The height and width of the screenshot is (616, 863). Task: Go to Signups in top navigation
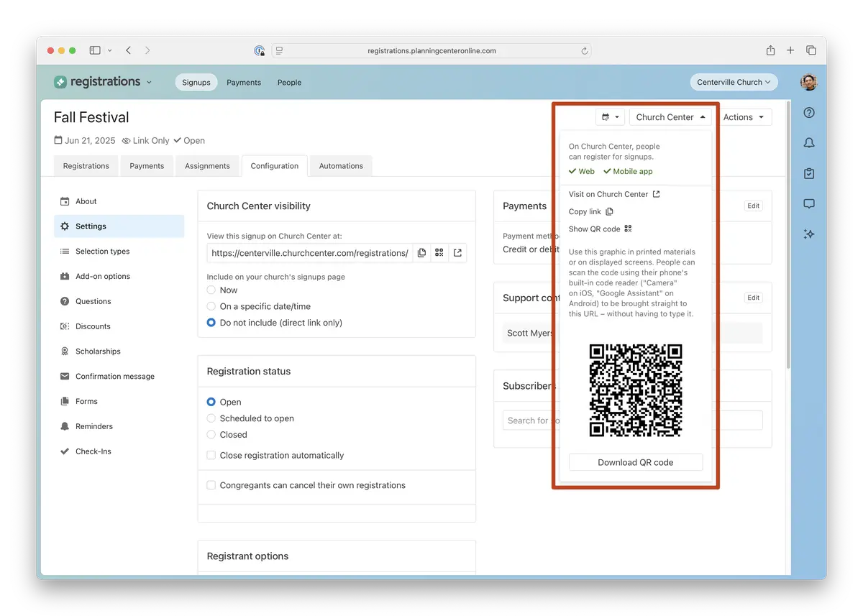196,83
